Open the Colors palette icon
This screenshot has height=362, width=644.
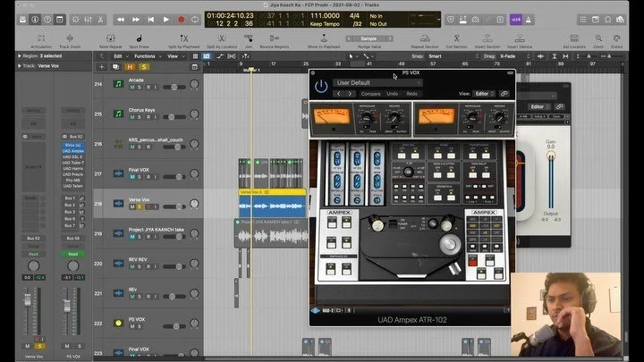coord(616,38)
